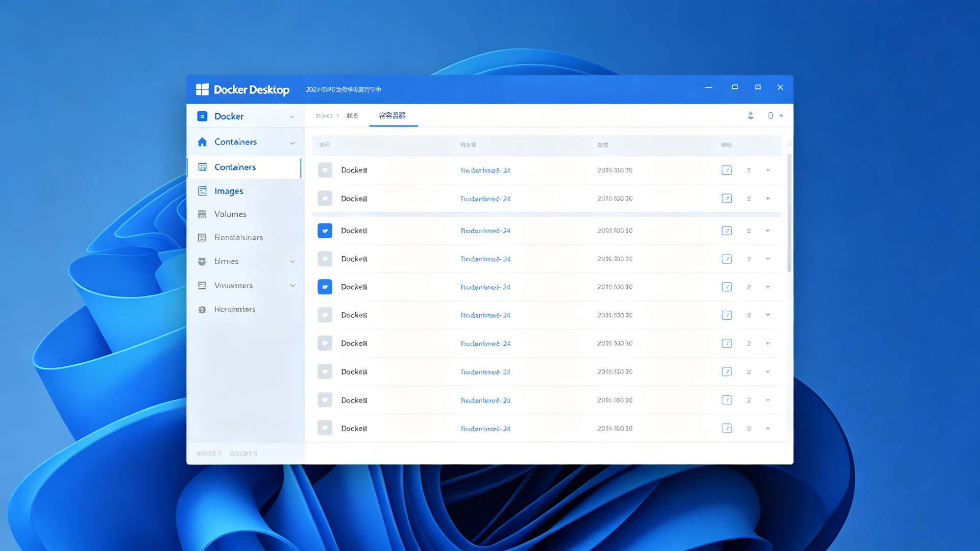Open the blue link in the sixth row
This screenshot has height=551, width=980.
pos(485,315)
